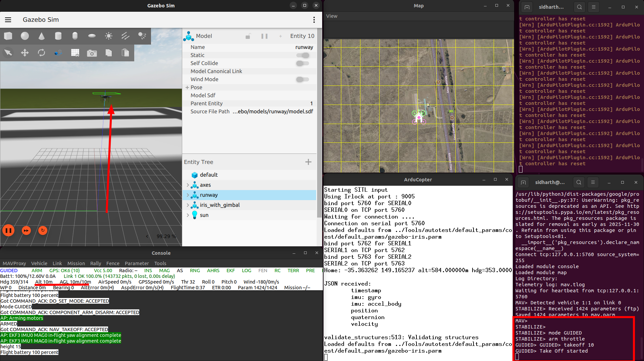The image size is (644, 361).
Task: Expand the axes entry in Entity Tree
Action: 188,185
